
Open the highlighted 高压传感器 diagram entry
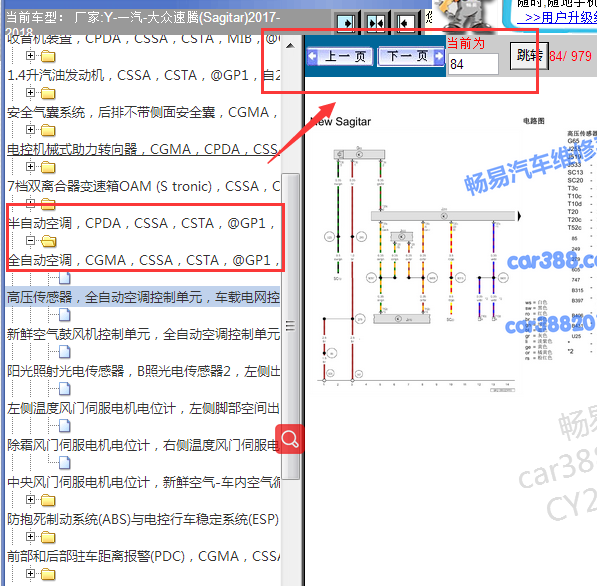pyautogui.click(x=144, y=297)
